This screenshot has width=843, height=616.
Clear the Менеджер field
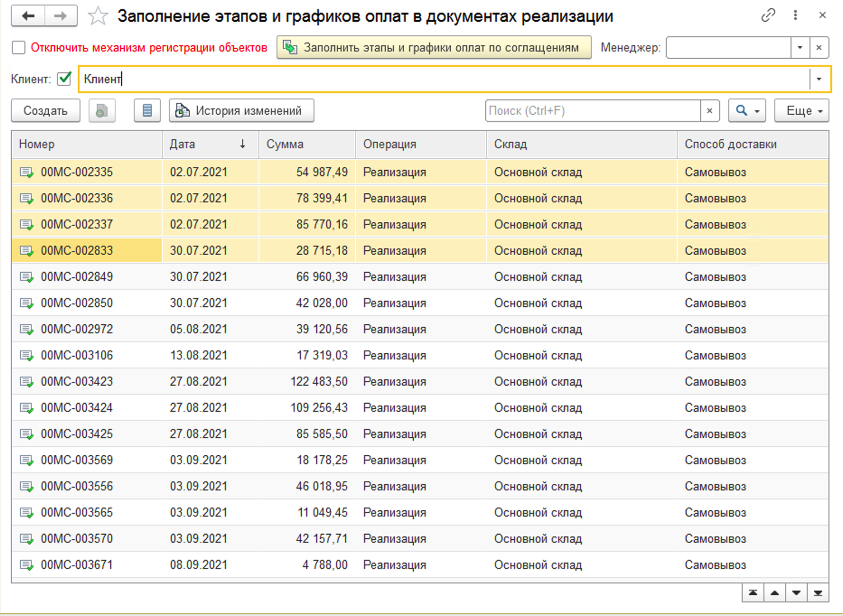tap(819, 47)
